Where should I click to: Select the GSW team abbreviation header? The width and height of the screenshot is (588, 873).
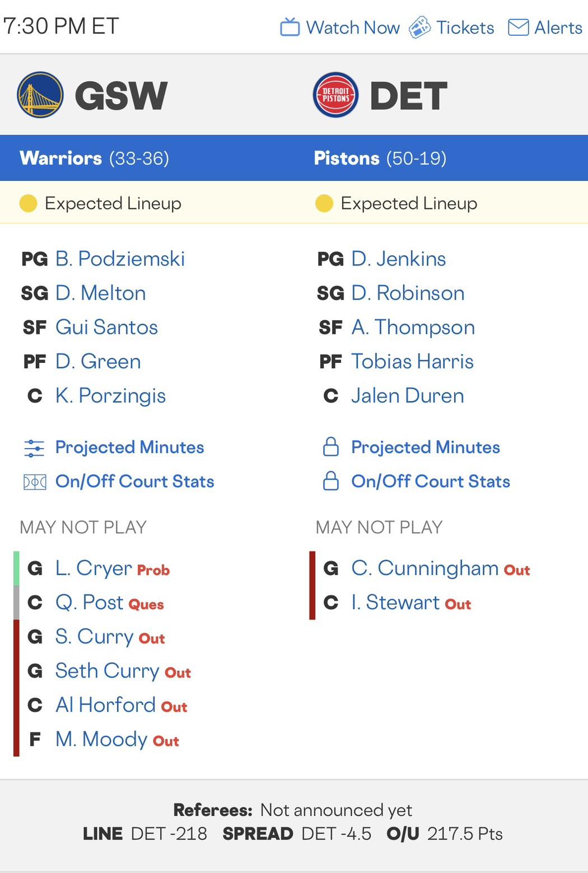pos(121,96)
